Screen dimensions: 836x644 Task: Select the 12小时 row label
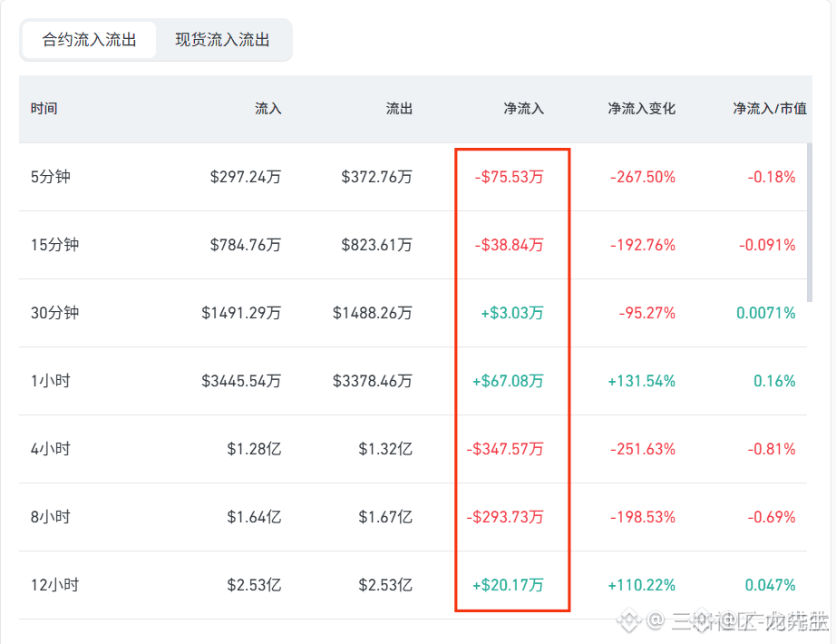(55, 585)
